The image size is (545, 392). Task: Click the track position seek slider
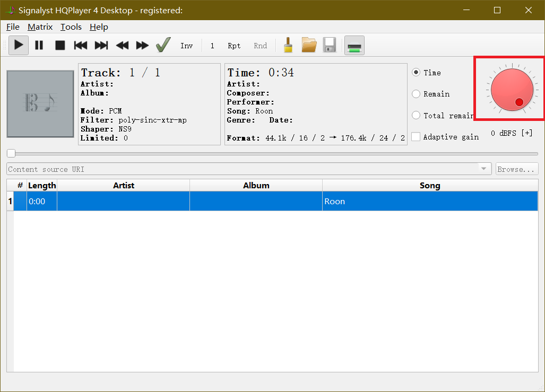point(273,154)
